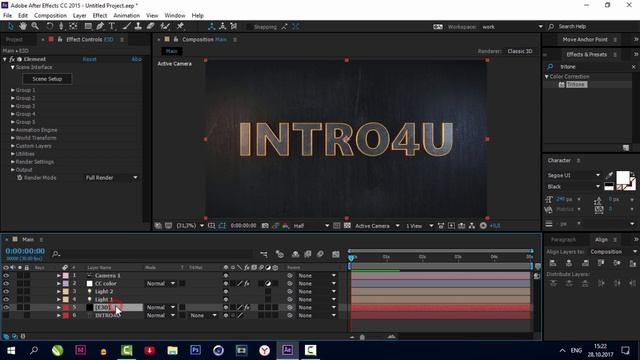Expand the Camera 1 layer properties

pyautogui.click(x=59, y=276)
